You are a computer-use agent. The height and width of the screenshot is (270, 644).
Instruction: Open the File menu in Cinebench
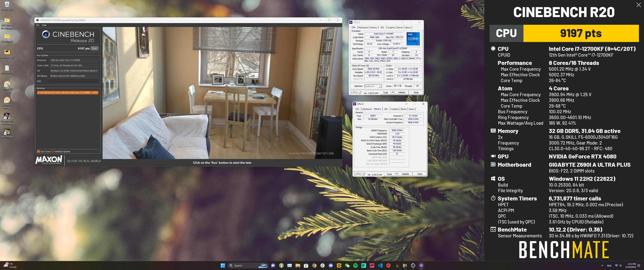click(x=37, y=25)
